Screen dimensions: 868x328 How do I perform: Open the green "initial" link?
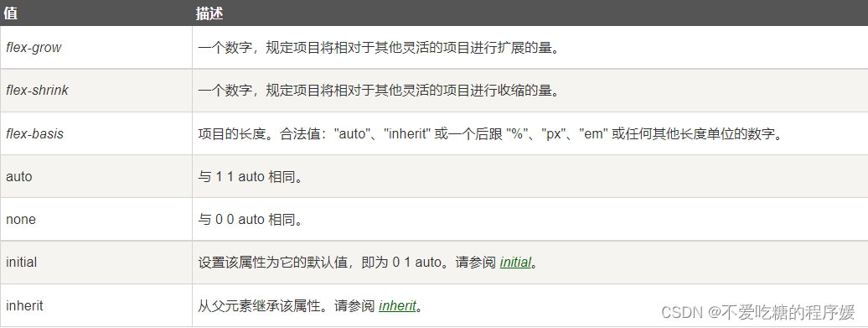click(x=515, y=262)
